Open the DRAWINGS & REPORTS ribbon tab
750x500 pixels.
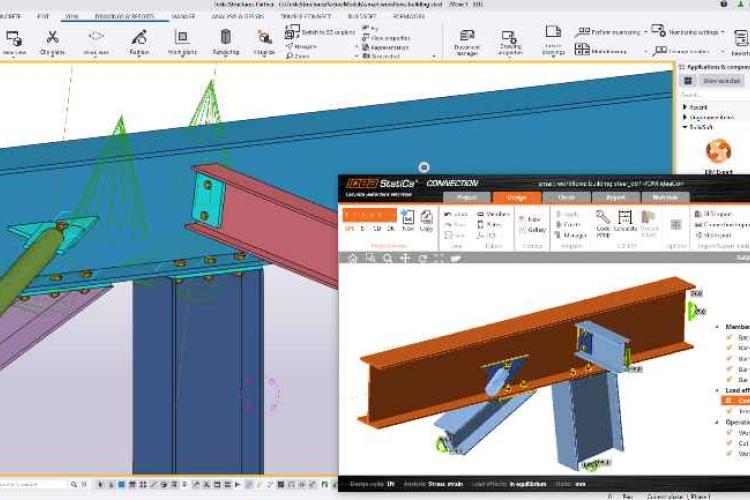pos(125,16)
